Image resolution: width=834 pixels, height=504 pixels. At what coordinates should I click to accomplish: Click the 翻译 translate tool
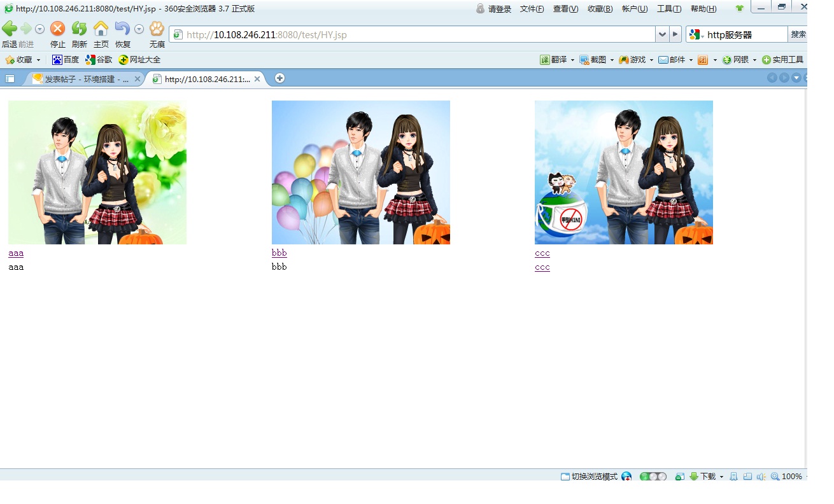(x=553, y=60)
